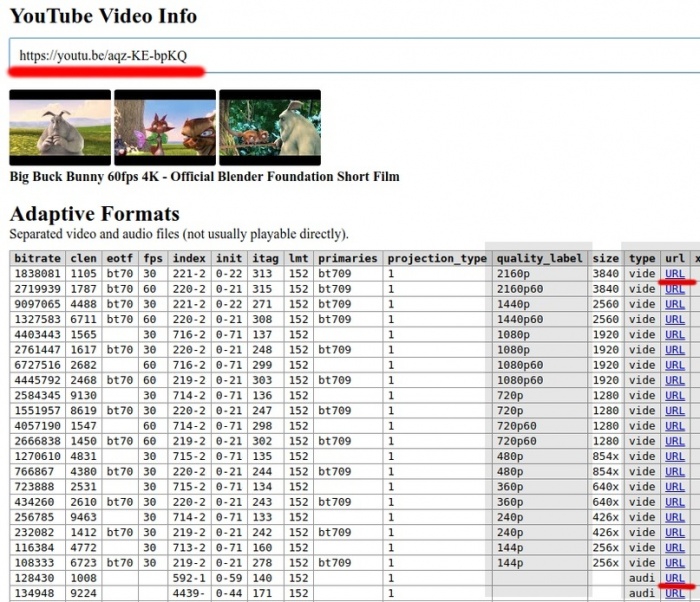This screenshot has width=700, height=602.
Task: Open URL link for itag 302 row
Action: (675, 441)
